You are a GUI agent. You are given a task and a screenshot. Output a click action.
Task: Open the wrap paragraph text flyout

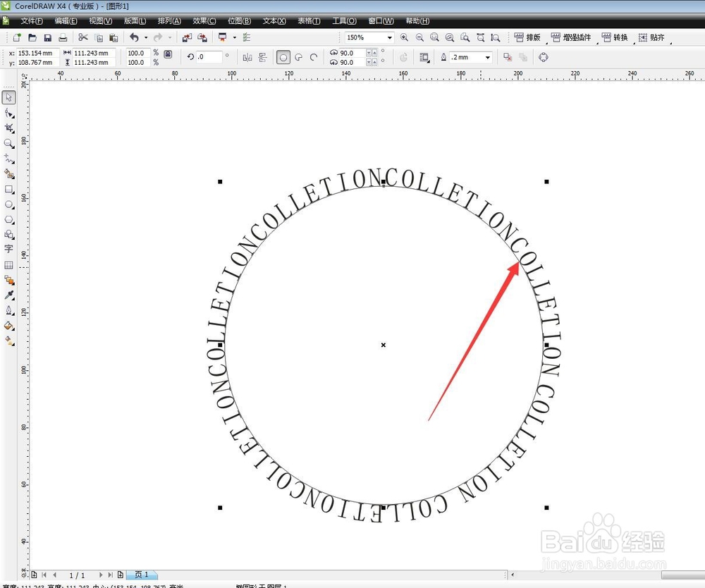424,57
